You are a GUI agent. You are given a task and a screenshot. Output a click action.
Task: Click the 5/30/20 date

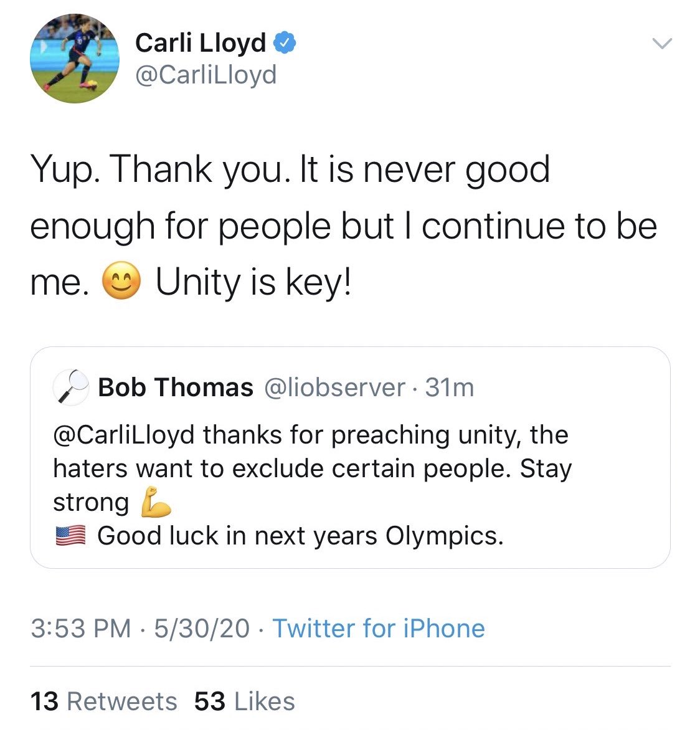[x=202, y=629]
